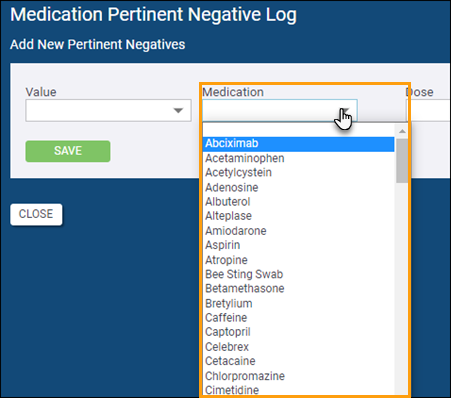
Task: Select Abciximab from the medication list
Action: point(298,144)
